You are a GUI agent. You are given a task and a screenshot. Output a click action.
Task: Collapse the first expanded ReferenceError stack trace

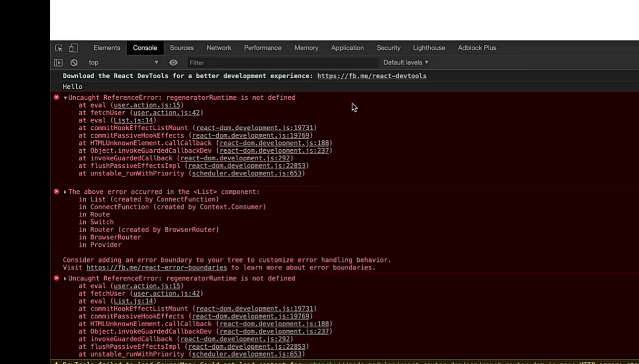tap(65, 98)
